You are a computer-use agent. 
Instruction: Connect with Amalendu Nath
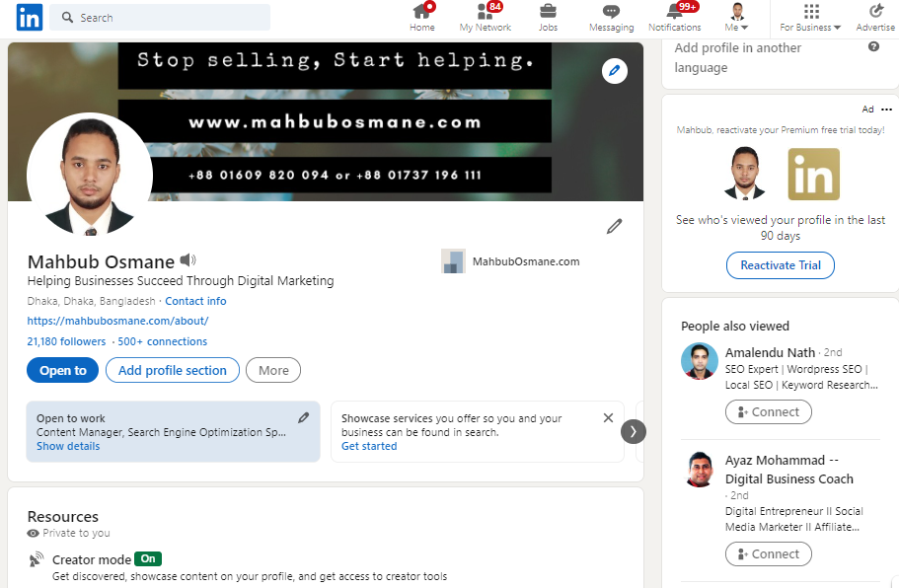pos(768,412)
